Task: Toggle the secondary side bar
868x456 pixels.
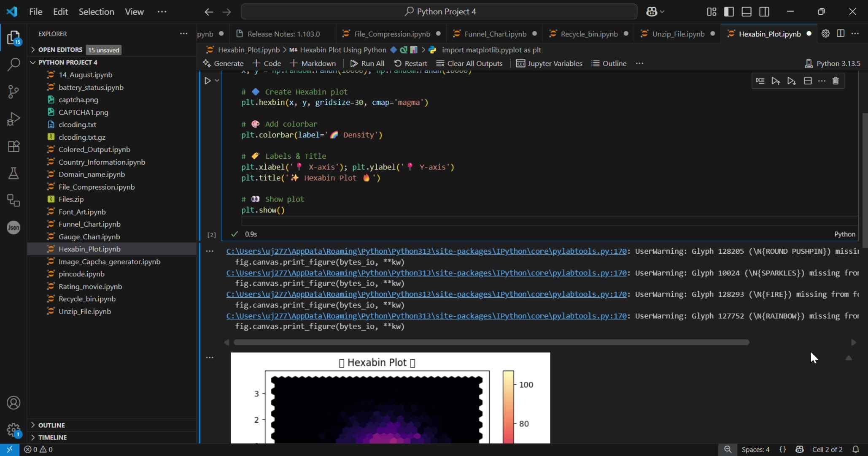Action: tap(764, 11)
